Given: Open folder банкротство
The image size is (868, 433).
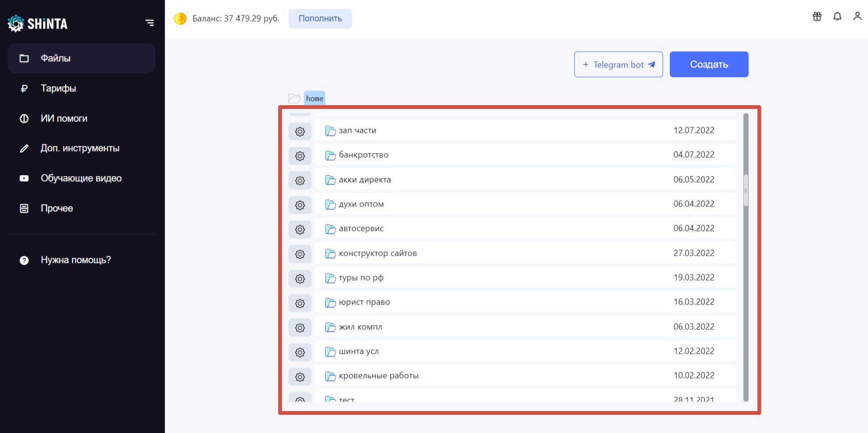Looking at the screenshot, I should click(x=525, y=155).
